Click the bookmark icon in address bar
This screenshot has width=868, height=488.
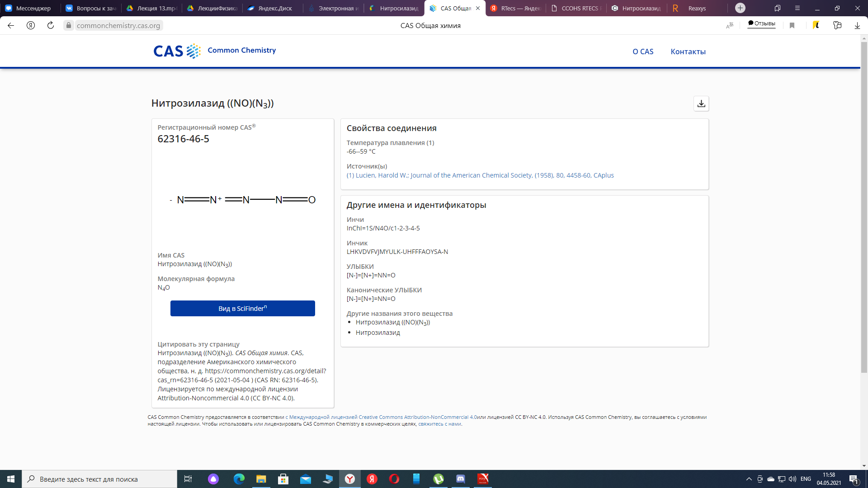coord(792,25)
